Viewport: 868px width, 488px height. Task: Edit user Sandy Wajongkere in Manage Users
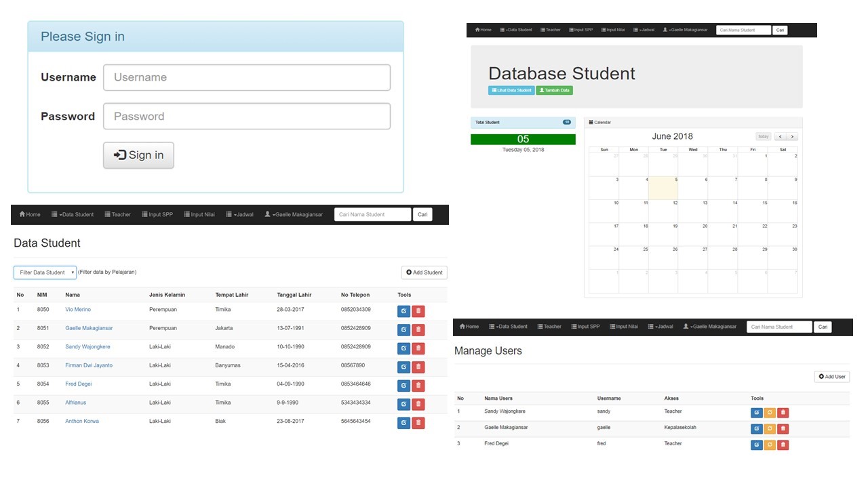point(757,413)
